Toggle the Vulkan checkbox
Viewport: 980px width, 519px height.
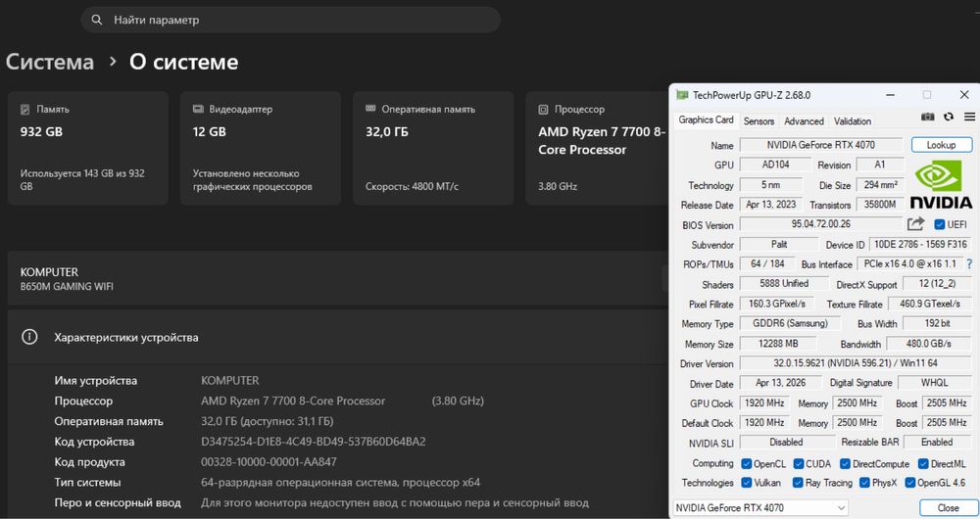click(x=746, y=483)
